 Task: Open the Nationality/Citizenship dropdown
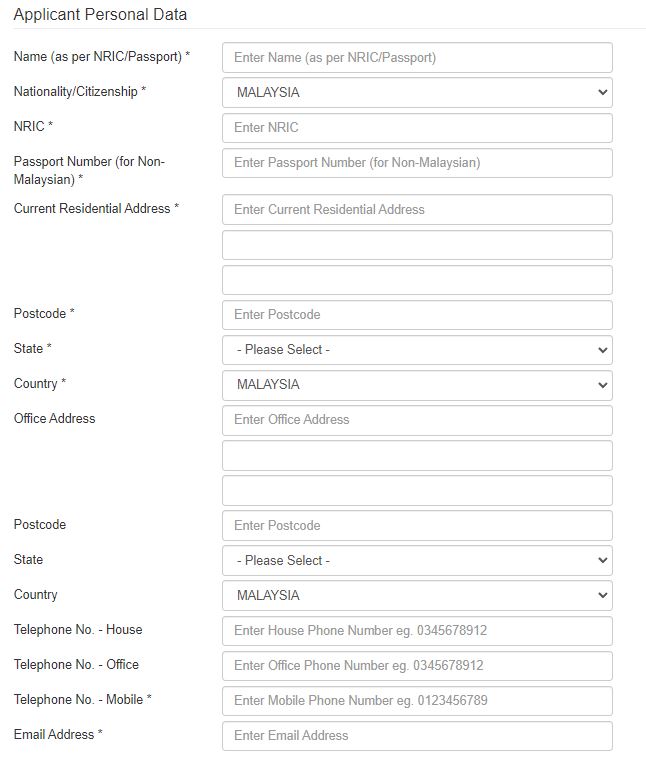click(416, 92)
